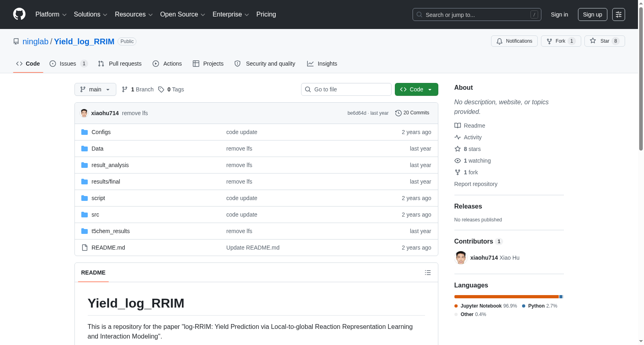Select the README tab heading
The height and width of the screenshot is (345, 644).
point(93,273)
